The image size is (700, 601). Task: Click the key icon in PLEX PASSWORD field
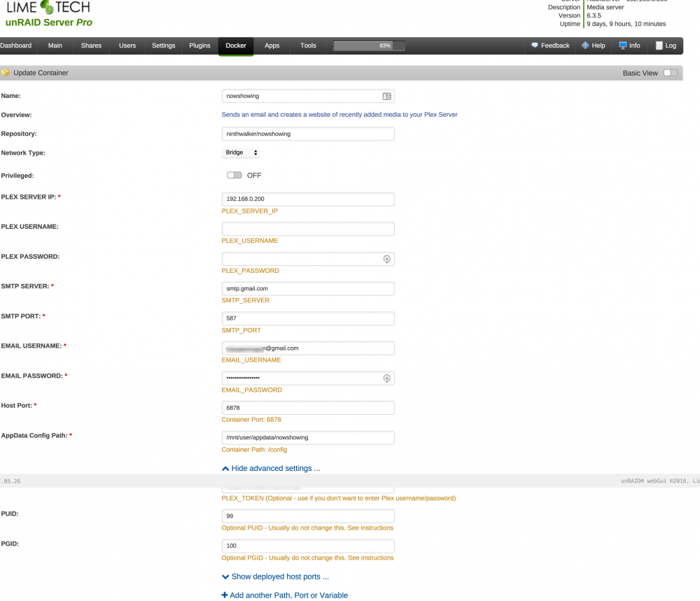(x=386, y=259)
